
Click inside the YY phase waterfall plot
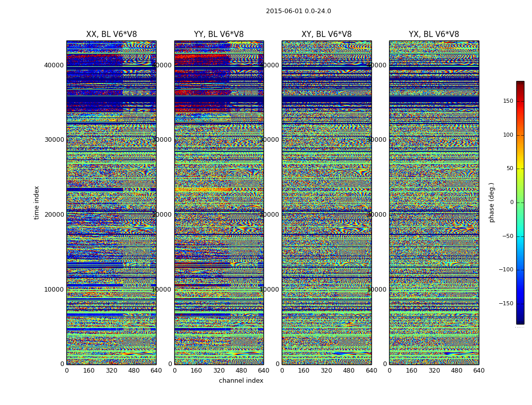point(219,202)
